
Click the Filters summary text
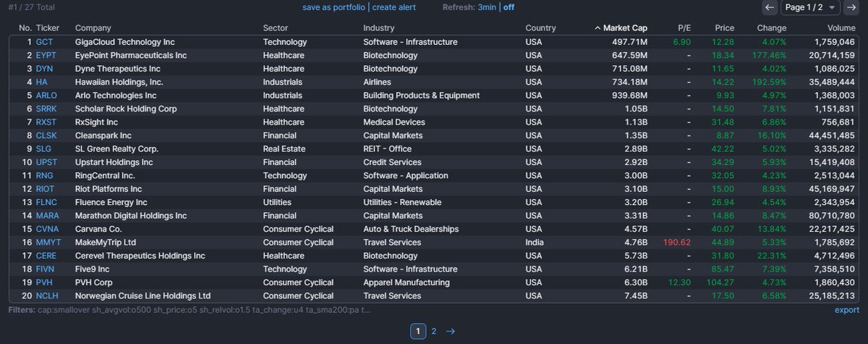coord(190,310)
